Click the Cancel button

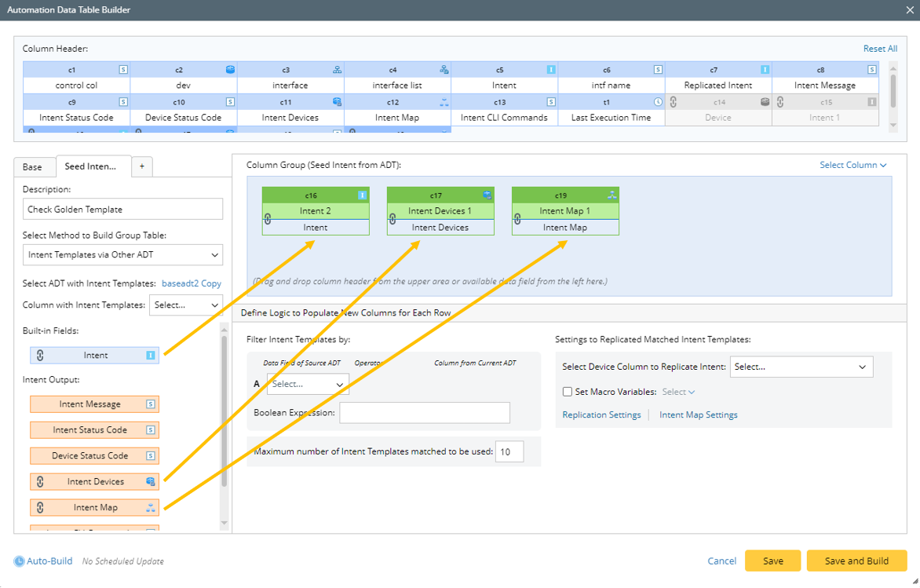pos(721,561)
